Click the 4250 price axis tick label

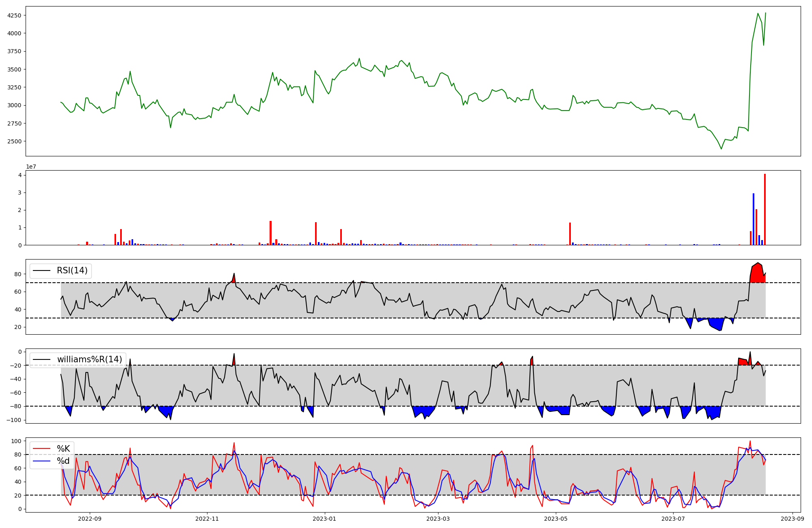click(14, 15)
